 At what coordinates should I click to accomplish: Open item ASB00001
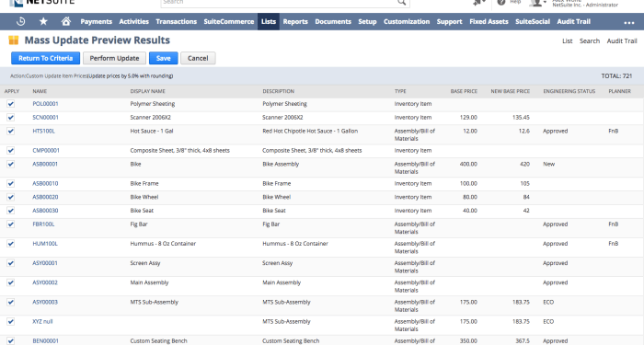pos(45,164)
